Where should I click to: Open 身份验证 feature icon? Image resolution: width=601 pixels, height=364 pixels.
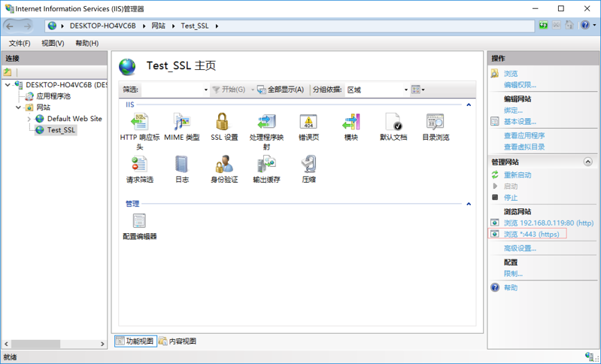224,164
